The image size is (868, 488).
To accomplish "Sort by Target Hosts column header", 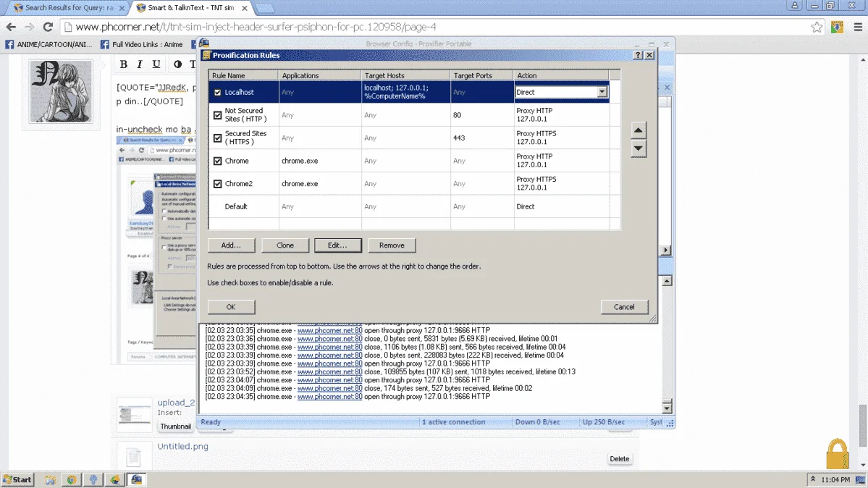I will coord(406,75).
